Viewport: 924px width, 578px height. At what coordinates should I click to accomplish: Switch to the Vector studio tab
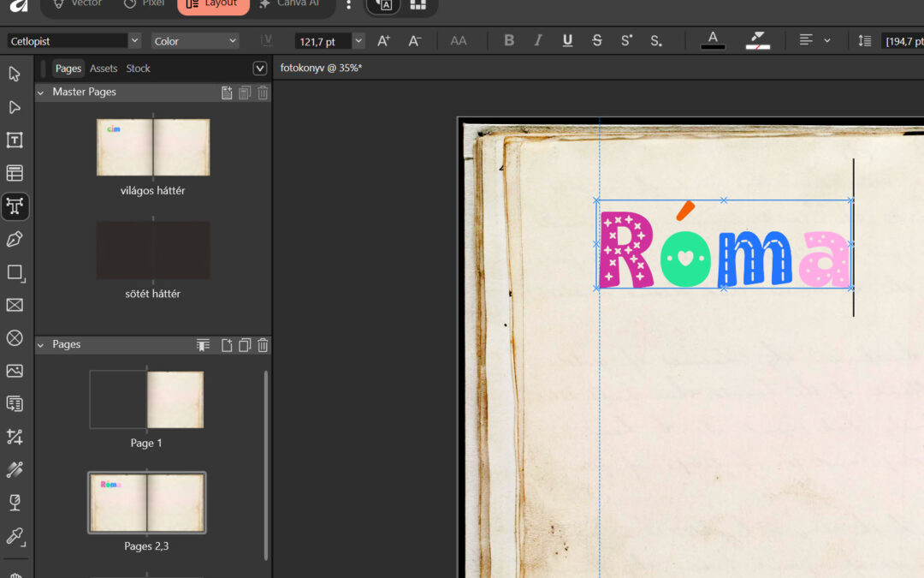(77, 4)
